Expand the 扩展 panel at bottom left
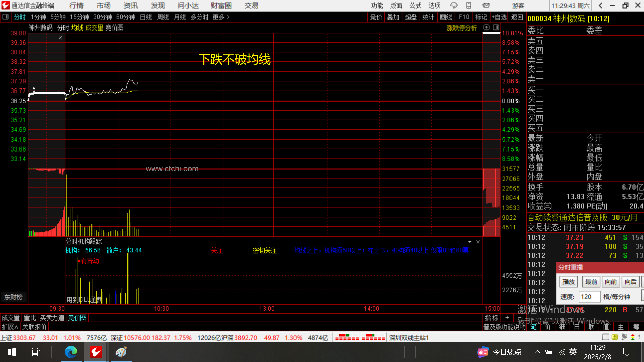The image size is (644, 362). tap(10, 327)
